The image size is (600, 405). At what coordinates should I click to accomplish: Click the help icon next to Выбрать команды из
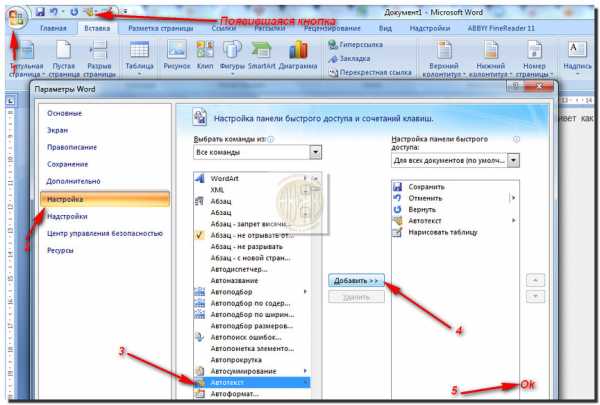[271, 139]
